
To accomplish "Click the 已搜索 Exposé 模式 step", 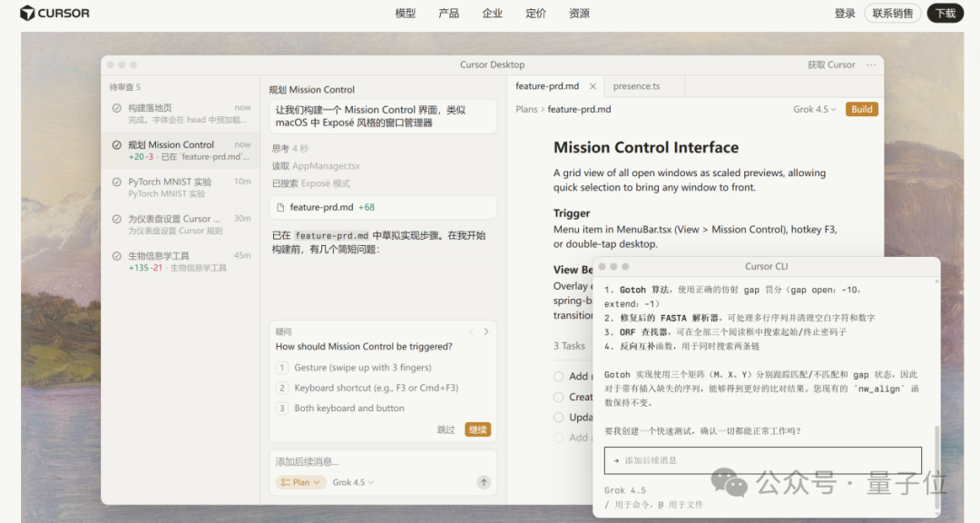I will 310,183.
